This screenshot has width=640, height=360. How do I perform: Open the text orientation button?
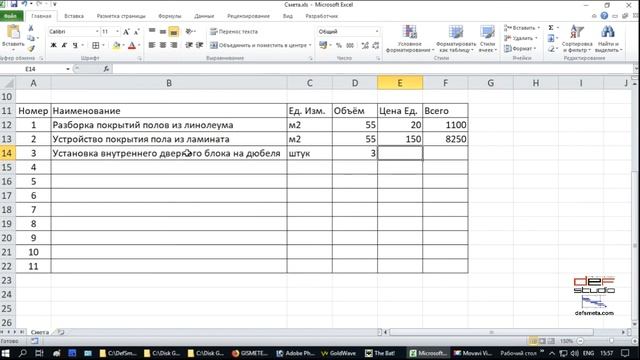[x=190, y=31]
